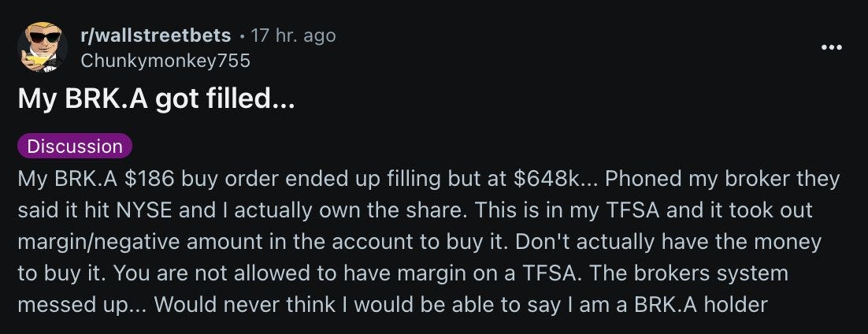Click 'messed up...' on the last line
This screenshot has height=334, width=868.
coord(81,305)
